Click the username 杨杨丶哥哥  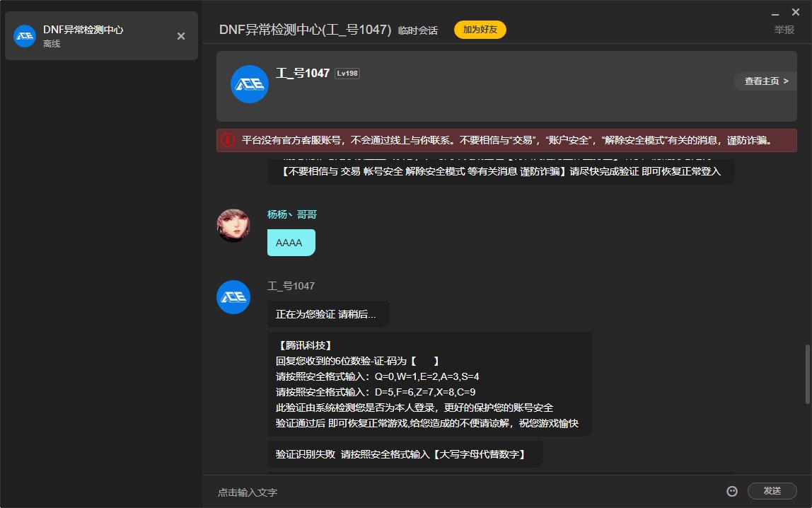click(x=292, y=214)
